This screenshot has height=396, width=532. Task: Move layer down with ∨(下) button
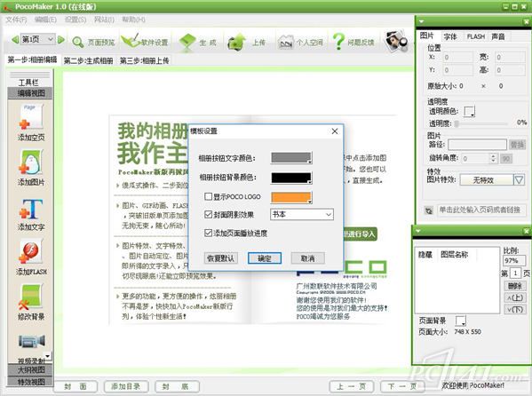tap(515, 310)
